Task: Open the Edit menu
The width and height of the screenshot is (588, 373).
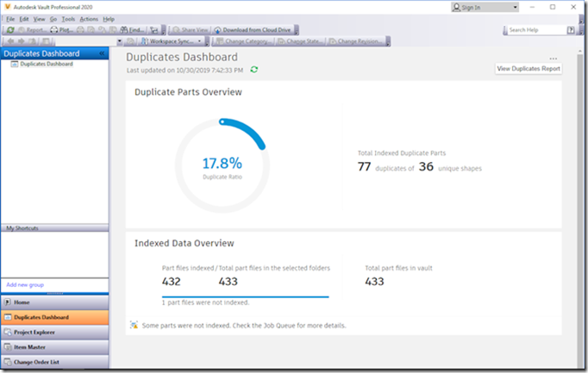Action: 24,19
